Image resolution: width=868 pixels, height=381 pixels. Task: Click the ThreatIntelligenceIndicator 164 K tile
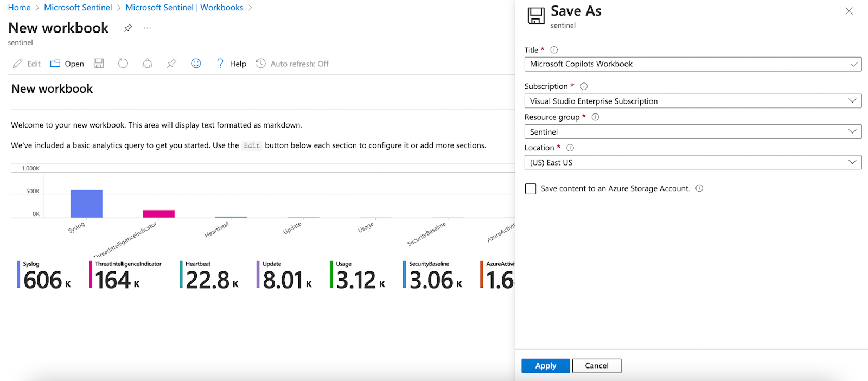(125, 275)
